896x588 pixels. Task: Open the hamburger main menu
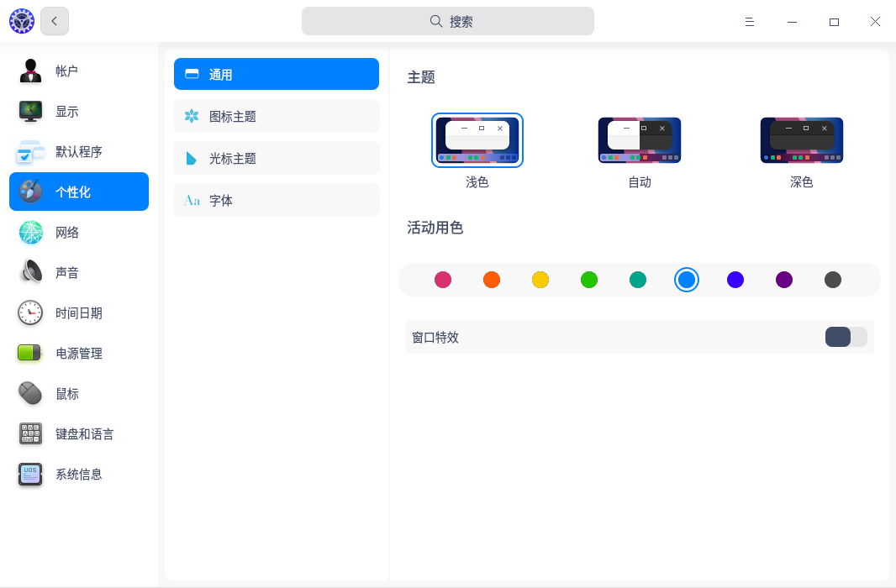[749, 22]
